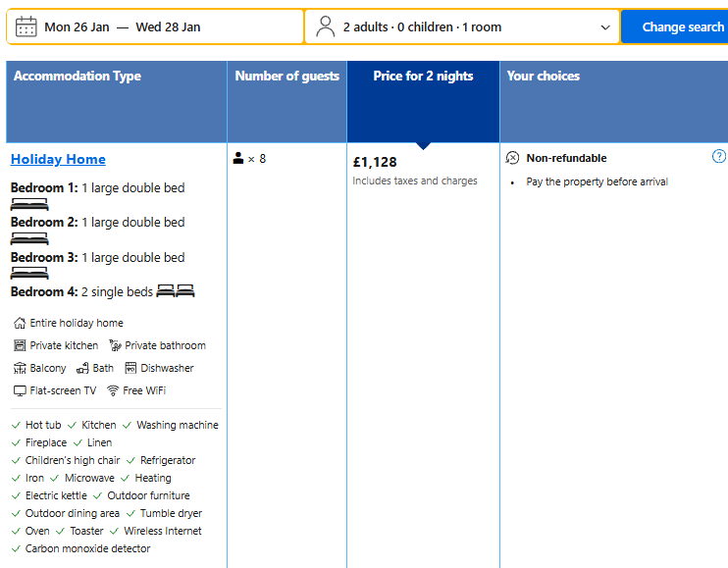
Task: Click the Balcony icon
Action: pos(20,369)
